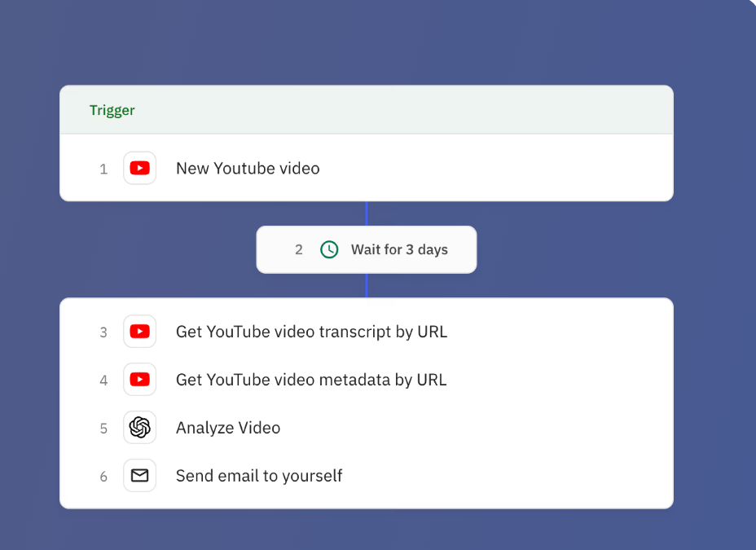
Task: Choose the 'Analyze Video' step label
Action: point(228,428)
